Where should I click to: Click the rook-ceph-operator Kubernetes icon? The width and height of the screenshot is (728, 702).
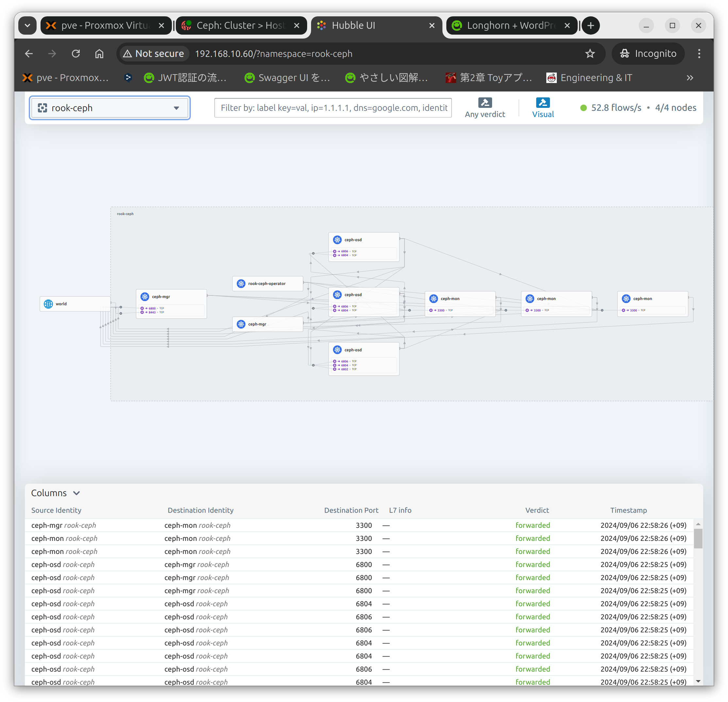tap(241, 283)
